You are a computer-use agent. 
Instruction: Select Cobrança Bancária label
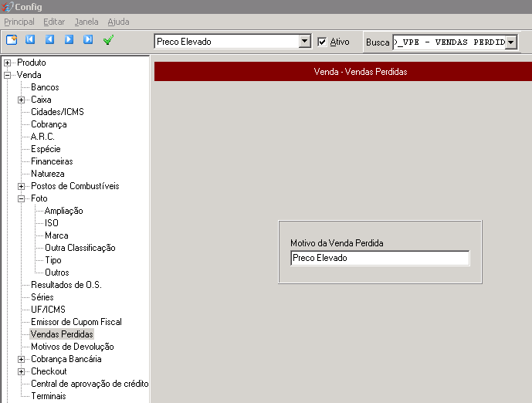tap(66, 359)
